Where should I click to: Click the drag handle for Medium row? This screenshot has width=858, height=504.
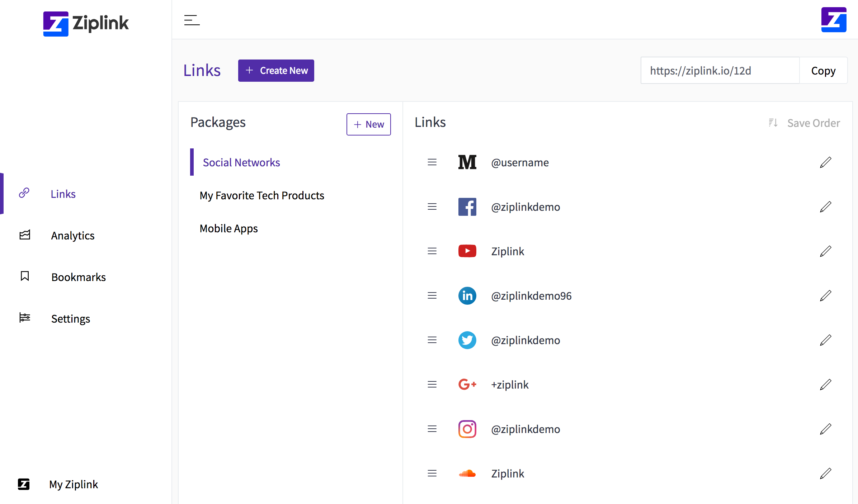pyautogui.click(x=432, y=162)
